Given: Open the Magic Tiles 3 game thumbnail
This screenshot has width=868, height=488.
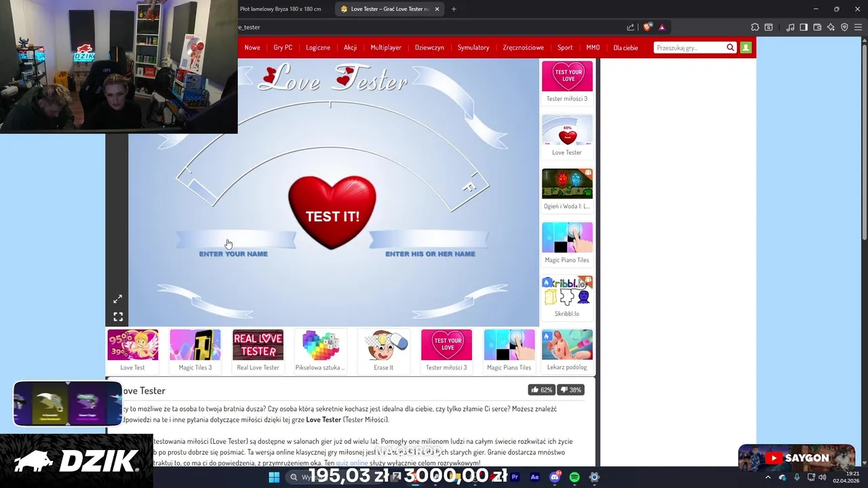Looking at the screenshot, I should tap(195, 350).
